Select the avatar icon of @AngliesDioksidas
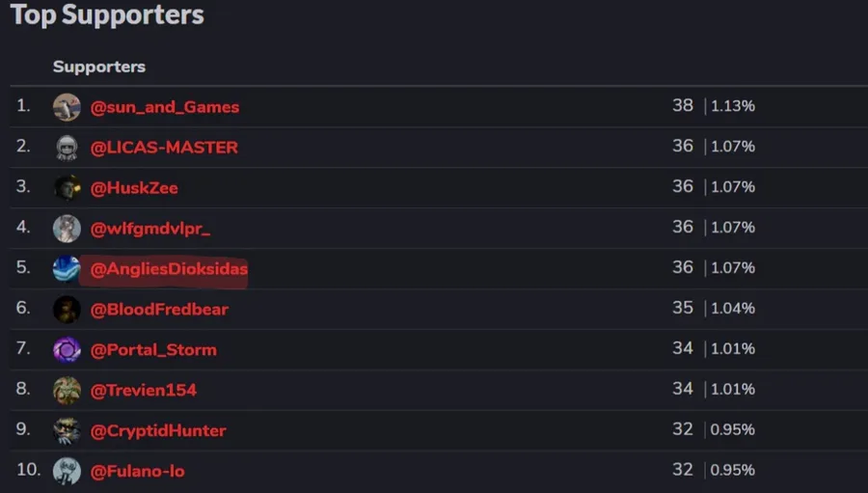Screen dimensions: 868x493 (x=67, y=269)
